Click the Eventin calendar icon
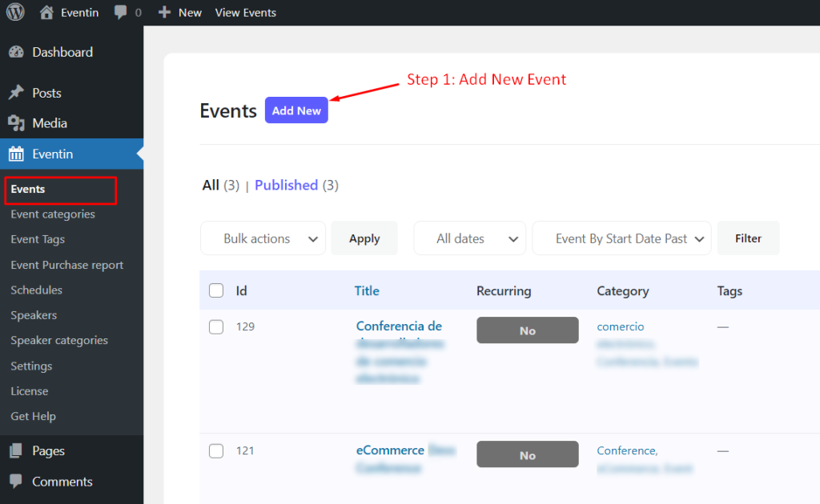Image resolution: width=820 pixels, height=504 pixels. point(16,154)
